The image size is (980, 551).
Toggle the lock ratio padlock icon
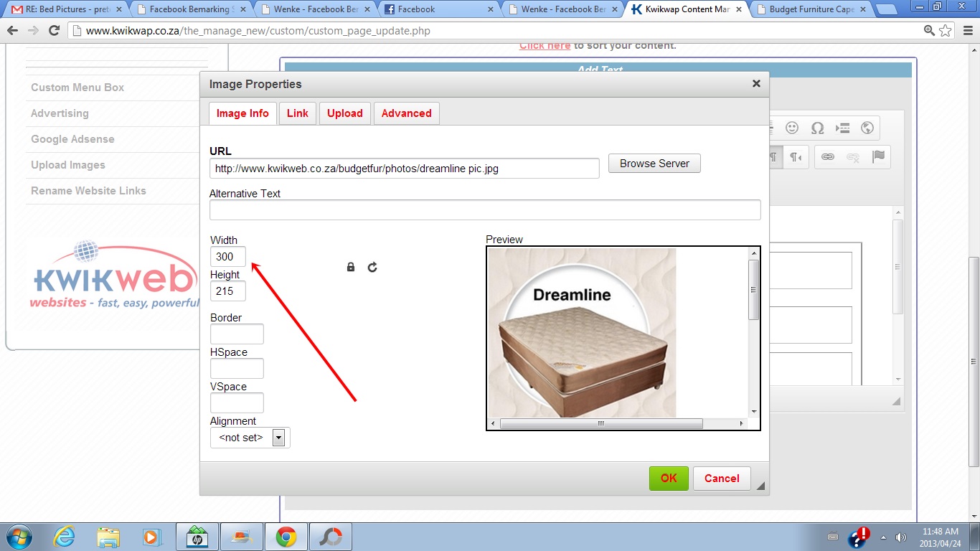(351, 267)
